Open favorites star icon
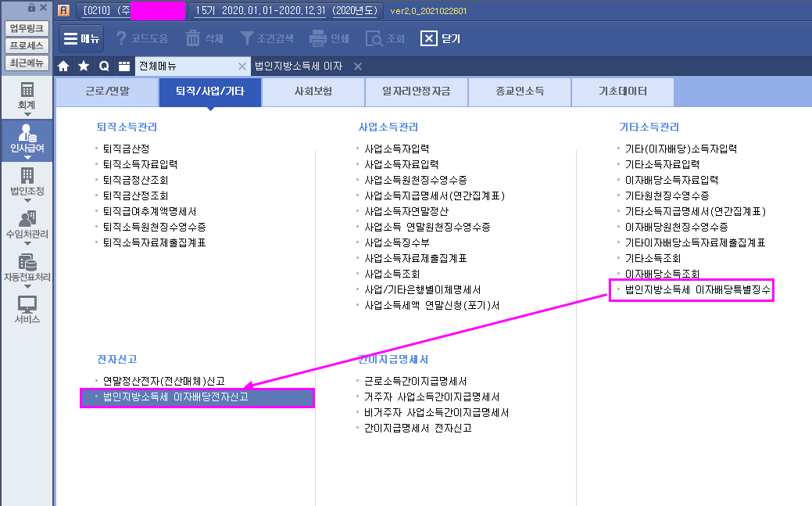812x506 pixels. click(84, 66)
